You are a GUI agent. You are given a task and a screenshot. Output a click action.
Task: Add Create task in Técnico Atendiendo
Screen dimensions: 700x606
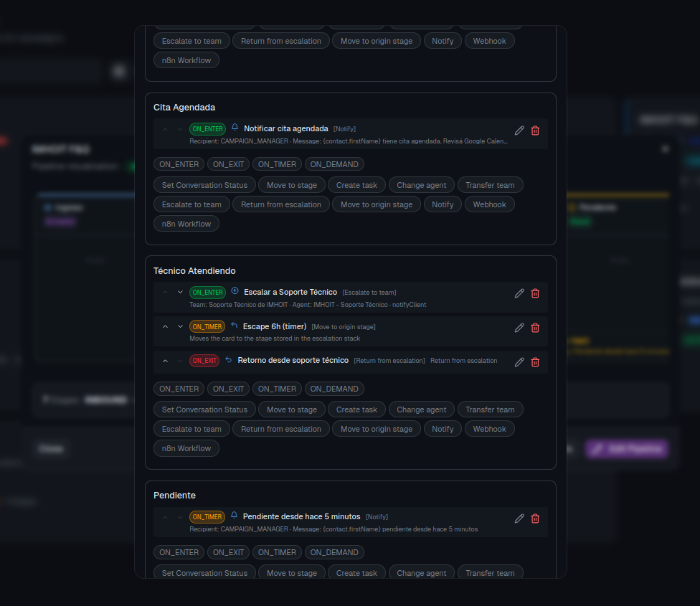(x=356, y=409)
